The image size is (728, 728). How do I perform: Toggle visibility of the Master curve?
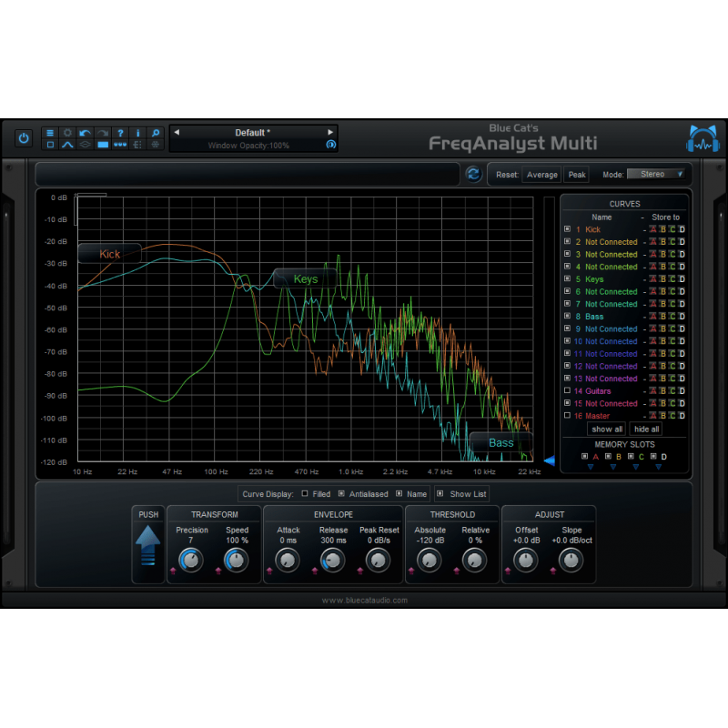567,415
